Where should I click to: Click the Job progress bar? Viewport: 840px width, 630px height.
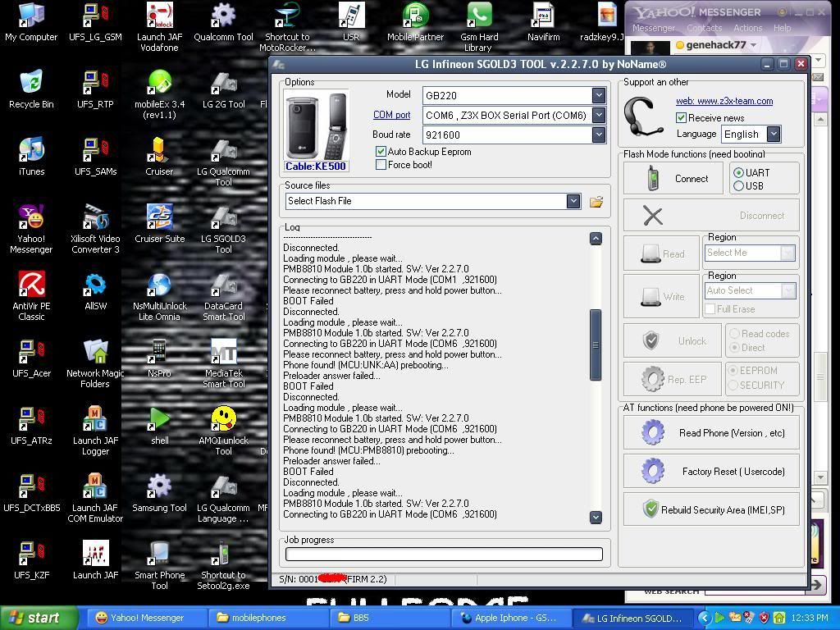(x=444, y=554)
